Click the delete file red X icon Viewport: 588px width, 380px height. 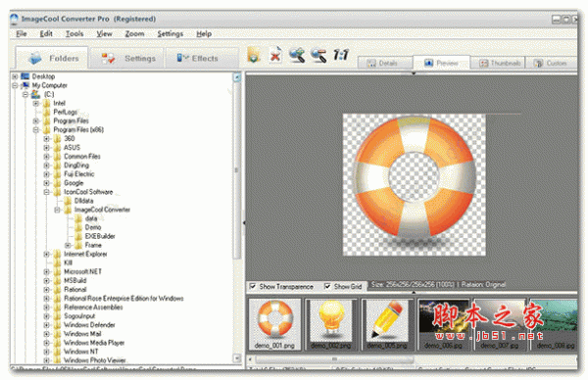coord(275,56)
